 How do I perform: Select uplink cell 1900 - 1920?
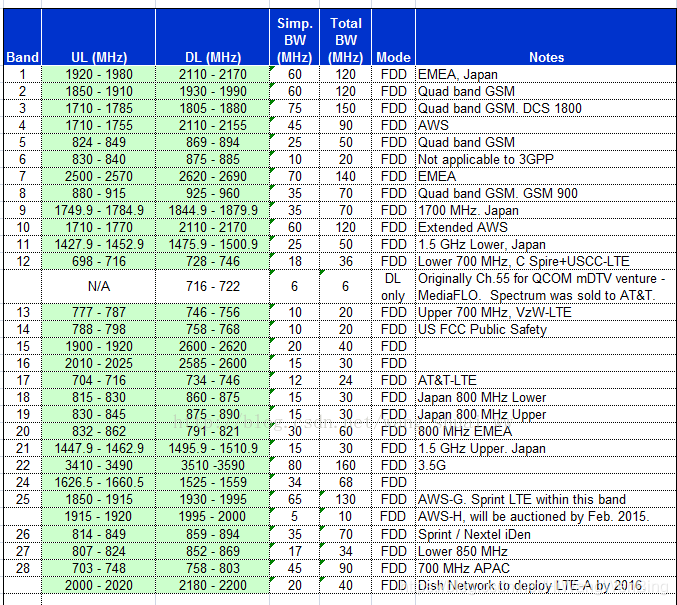point(98,346)
